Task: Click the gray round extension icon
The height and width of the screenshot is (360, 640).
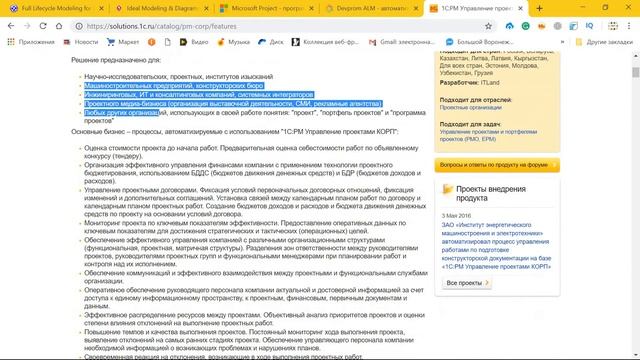Action: pyautogui.click(x=558, y=26)
